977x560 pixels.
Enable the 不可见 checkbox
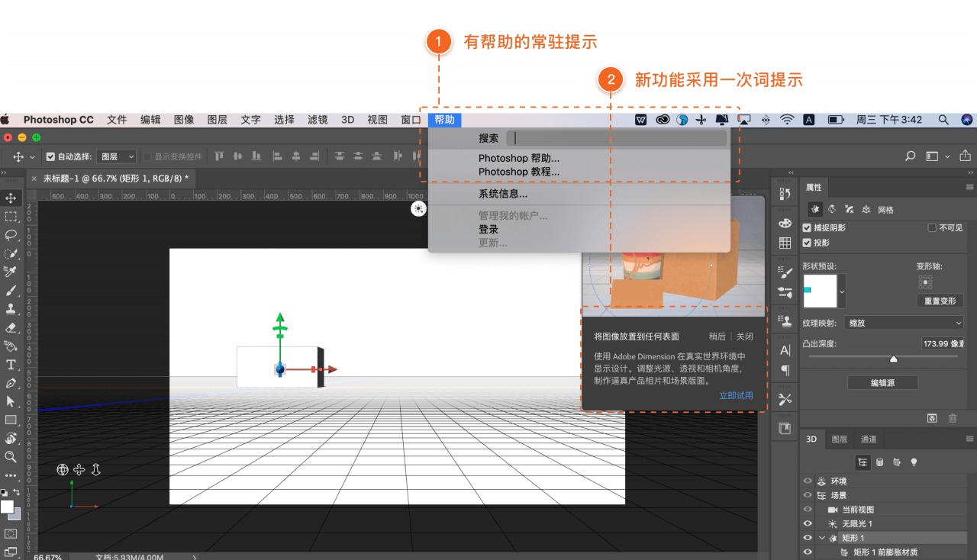point(931,227)
